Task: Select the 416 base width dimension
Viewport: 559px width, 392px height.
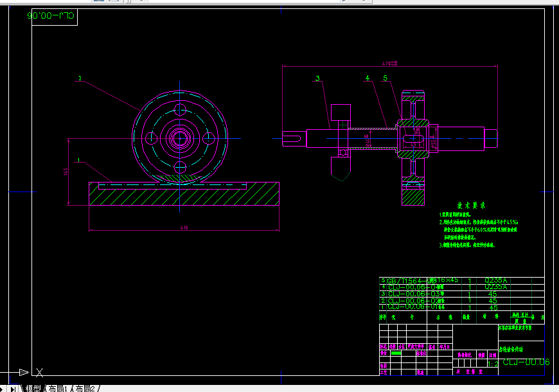Action: (x=184, y=227)
